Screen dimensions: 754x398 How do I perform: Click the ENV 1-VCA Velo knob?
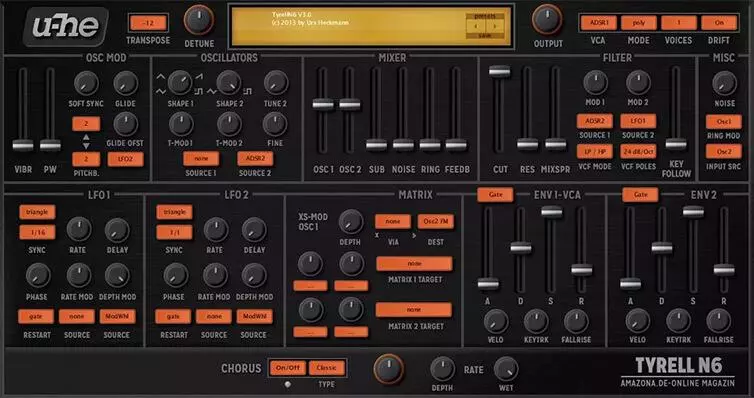coord(496,321)
